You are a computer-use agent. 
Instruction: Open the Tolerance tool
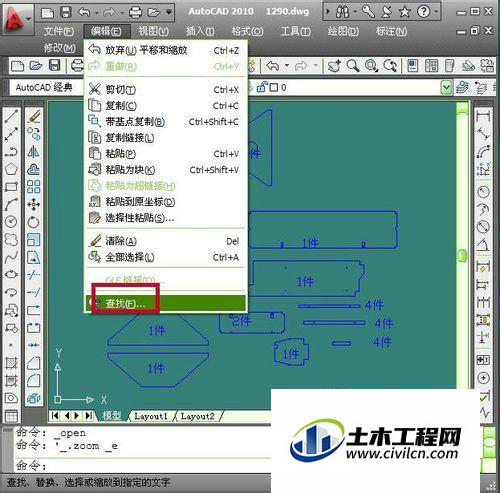(x=483, y=360)
